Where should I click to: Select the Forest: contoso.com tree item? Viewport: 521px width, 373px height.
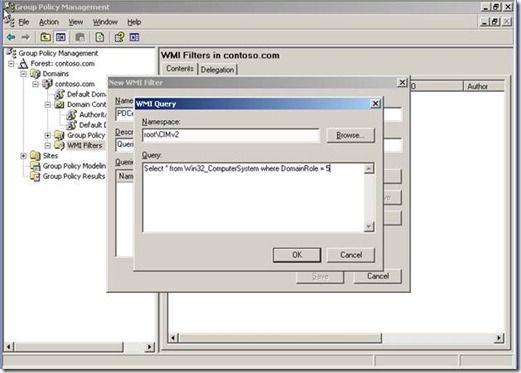tap(63, 63)
